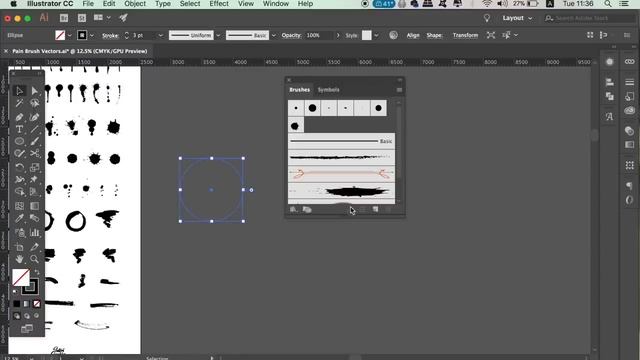Enable Draw Normal mode
Image resolution: width=640 pixels, height=360 pixels.
[16, 316]
